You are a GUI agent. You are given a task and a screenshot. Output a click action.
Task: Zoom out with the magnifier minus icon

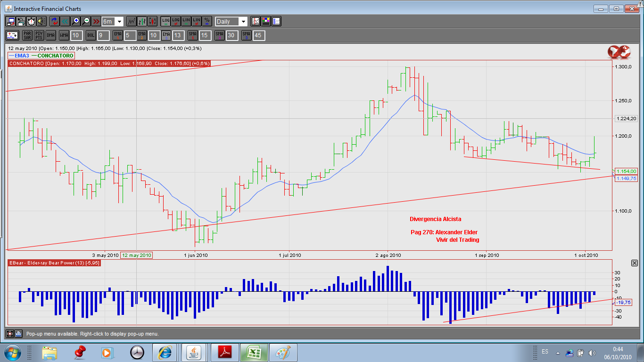pos(86,21)
